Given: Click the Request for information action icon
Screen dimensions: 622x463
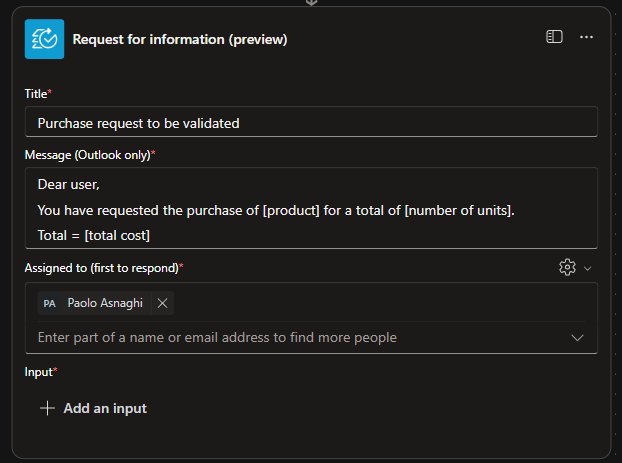Looking at the screenshot, I should click(x=44, y=38).
